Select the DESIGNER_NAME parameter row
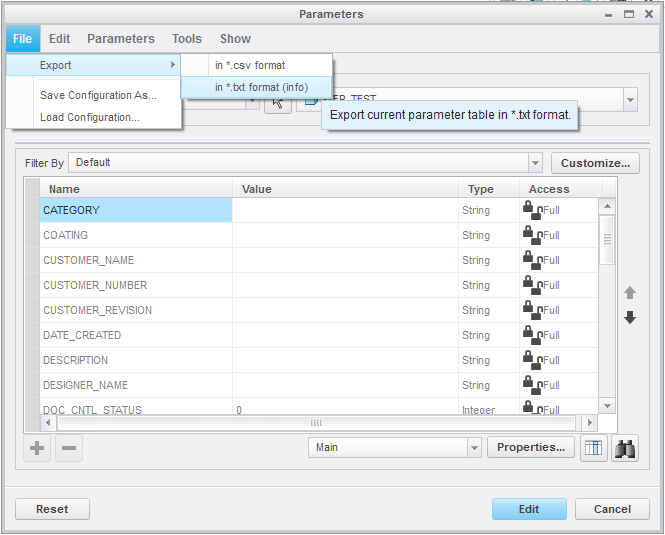665x535 pixels. (x=319, y=385)
